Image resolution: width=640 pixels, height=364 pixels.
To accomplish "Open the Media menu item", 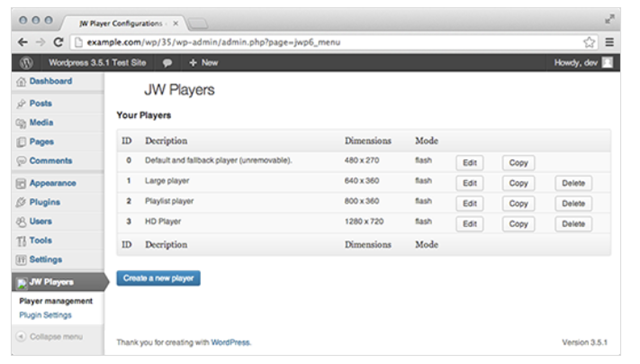I will [x=41, y=122].
